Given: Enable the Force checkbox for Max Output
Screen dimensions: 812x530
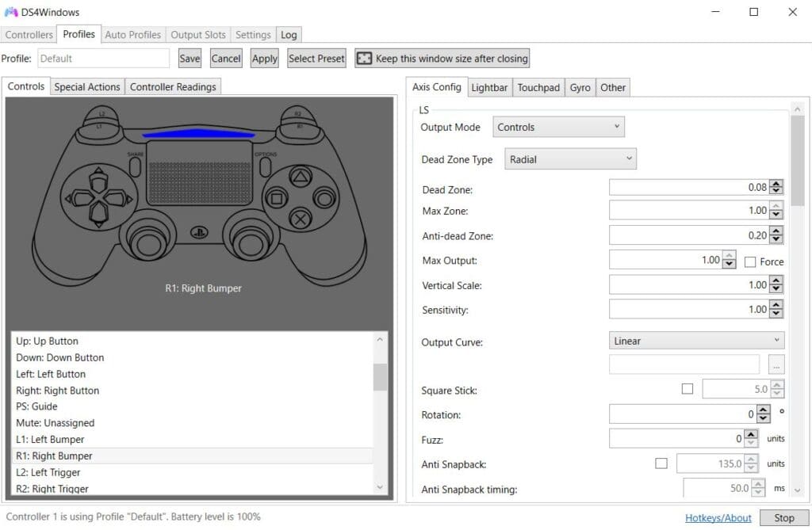Looking at the screenshot, I should [749, 262].
